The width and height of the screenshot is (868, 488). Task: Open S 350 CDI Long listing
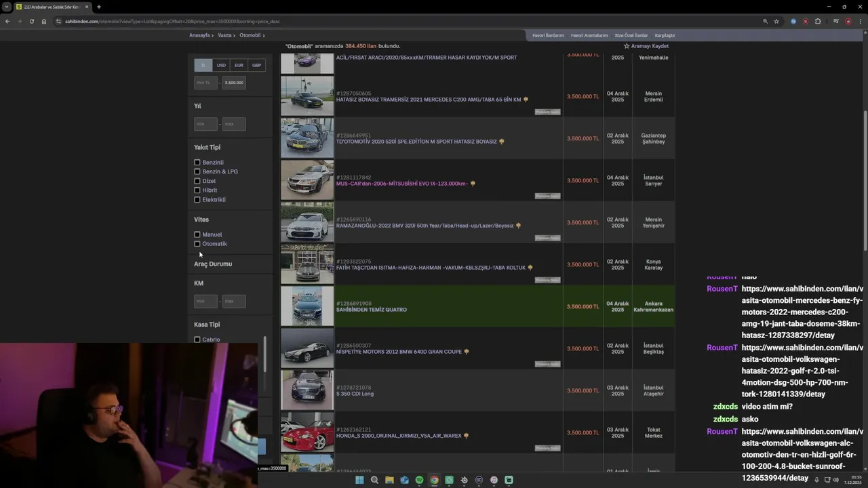(355, 394)
